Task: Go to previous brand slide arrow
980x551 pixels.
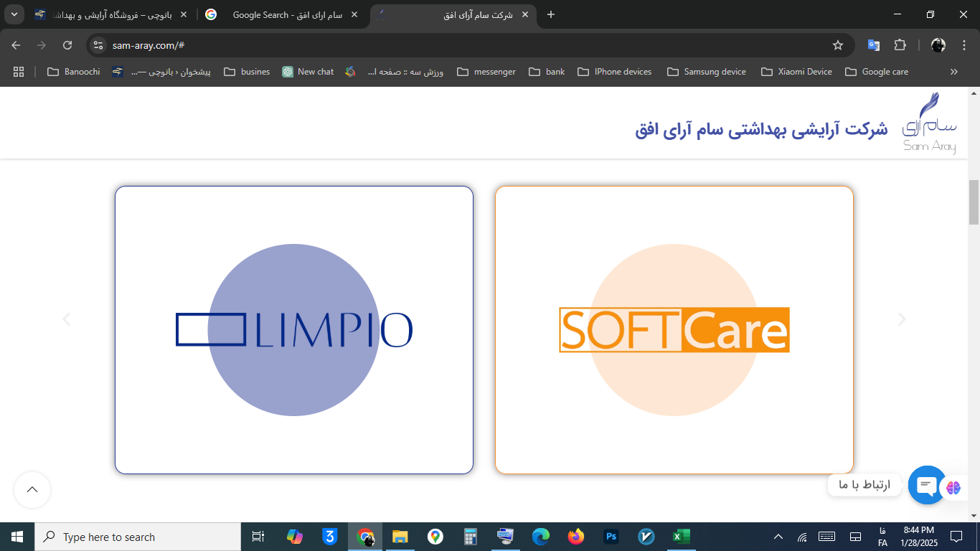Action: (x=67, y=319)
